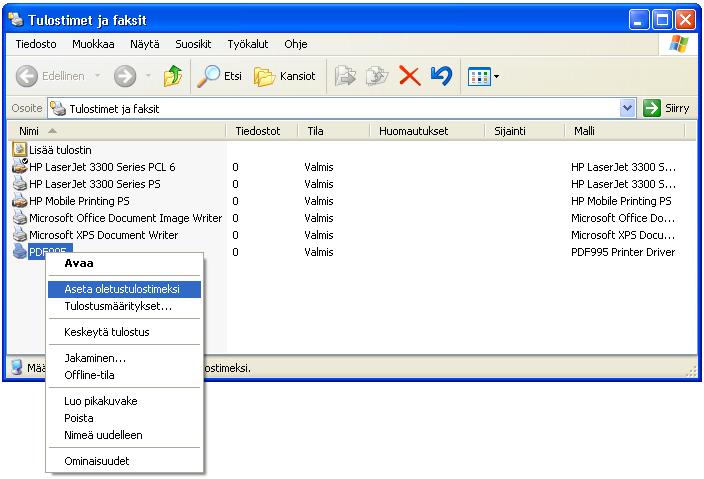The image size is (704, 479).
Task: Select HP LaserJet 3300 Series PCL 6 printer
Action: 101,167
